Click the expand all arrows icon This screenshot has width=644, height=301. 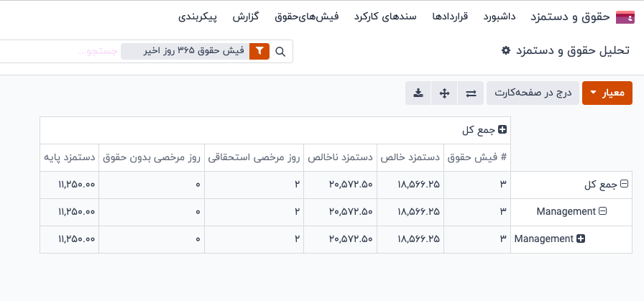click(444, 93)
